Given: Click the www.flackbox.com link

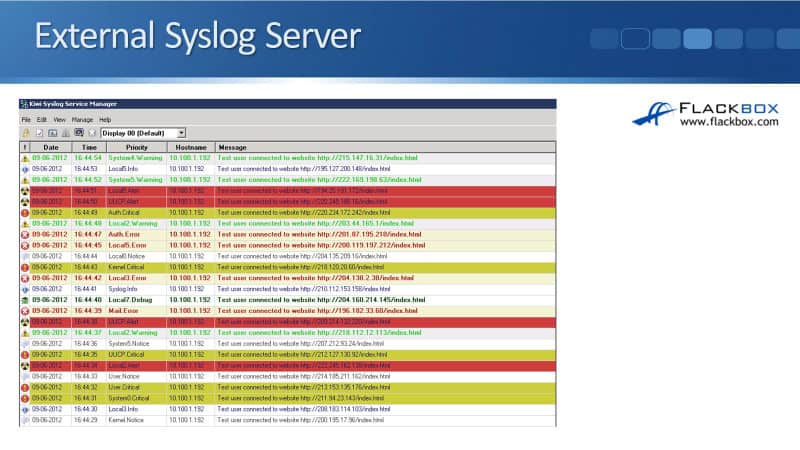Looking at the screenshot, I should (728, 122).
